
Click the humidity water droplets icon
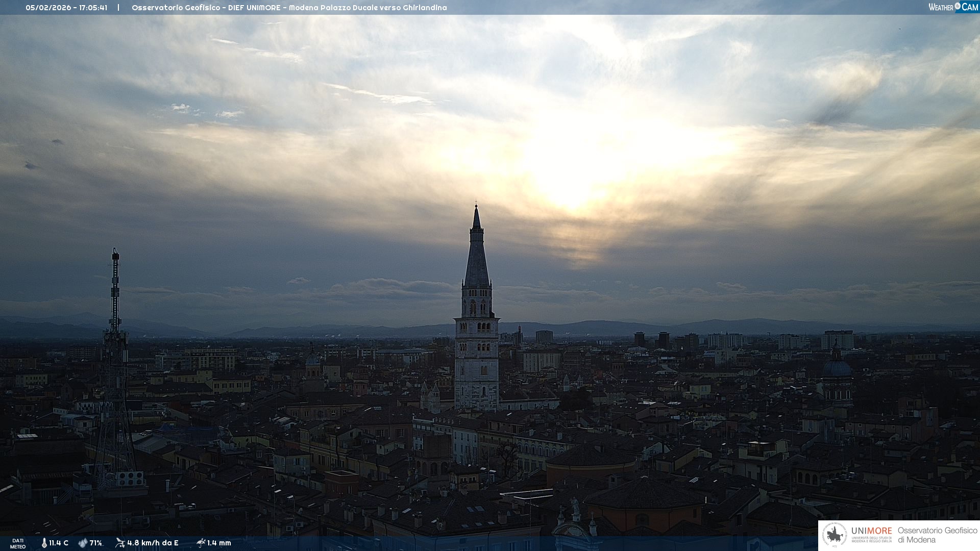pos(83,543)
